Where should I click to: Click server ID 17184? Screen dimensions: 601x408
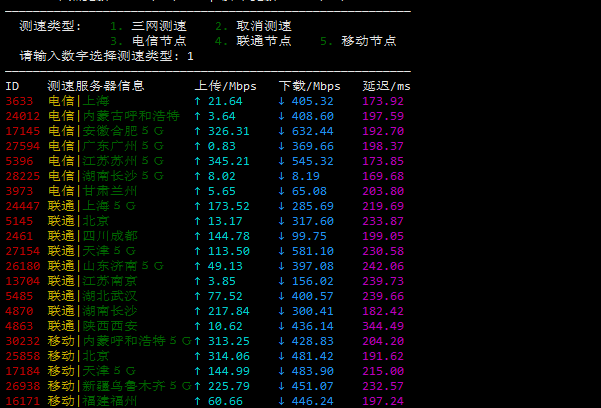pyautogui.click(x=23, y=370)
